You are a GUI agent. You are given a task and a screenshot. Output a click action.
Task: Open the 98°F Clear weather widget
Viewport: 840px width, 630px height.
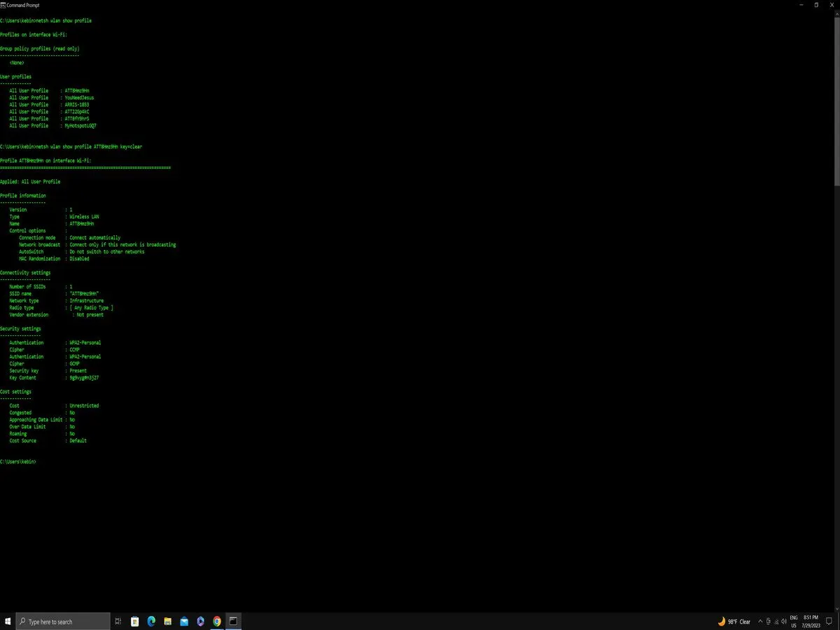coord(734,622)
